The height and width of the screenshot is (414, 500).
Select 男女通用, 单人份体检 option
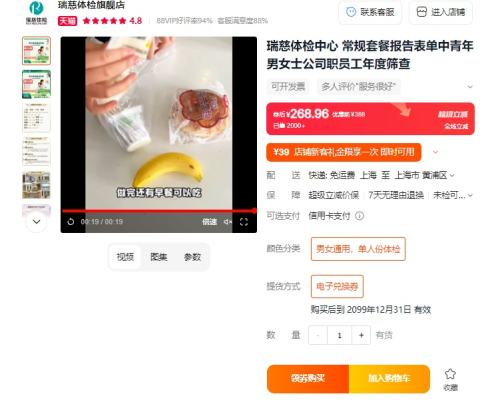tap(358, 249)
